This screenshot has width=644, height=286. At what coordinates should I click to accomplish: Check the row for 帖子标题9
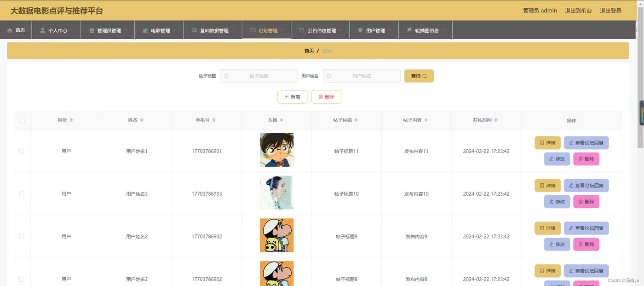pyautogui.click(x=22, y=236)
